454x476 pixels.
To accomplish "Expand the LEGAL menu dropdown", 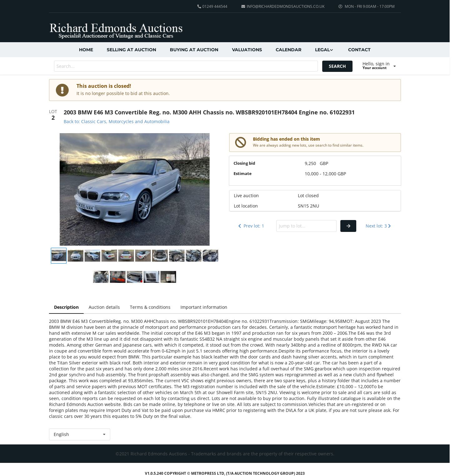I will pos(324,50).
